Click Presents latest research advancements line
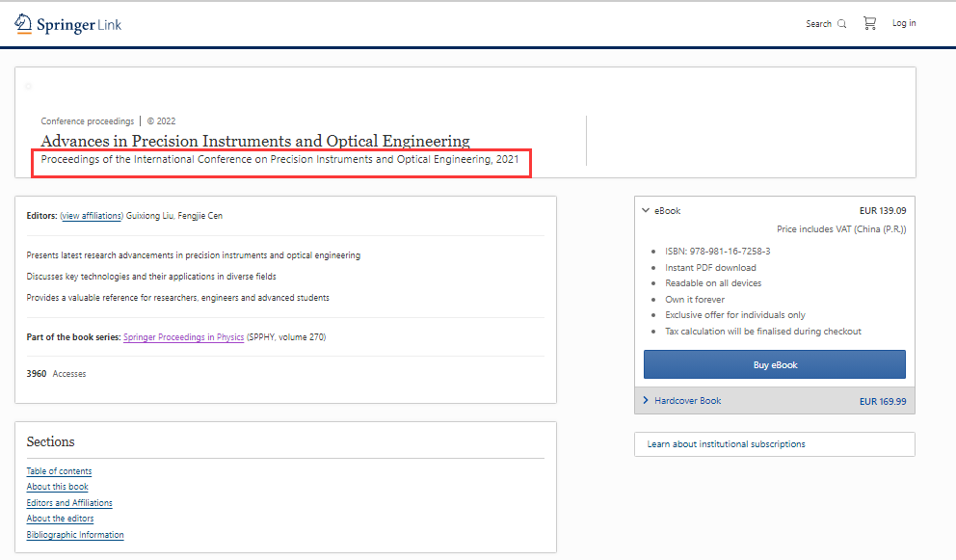The width and height of the screenshot is (956, 560). pos(194,255)
